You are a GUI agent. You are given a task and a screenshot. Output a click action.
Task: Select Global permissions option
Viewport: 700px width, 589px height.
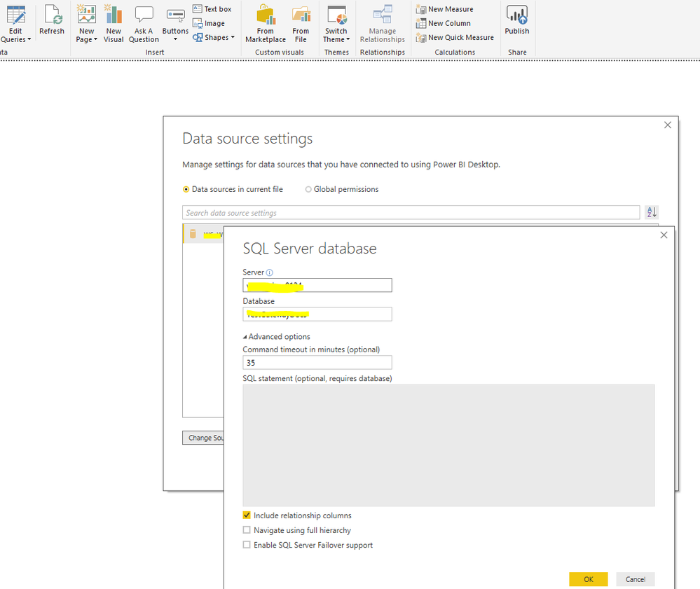point(341,189)
